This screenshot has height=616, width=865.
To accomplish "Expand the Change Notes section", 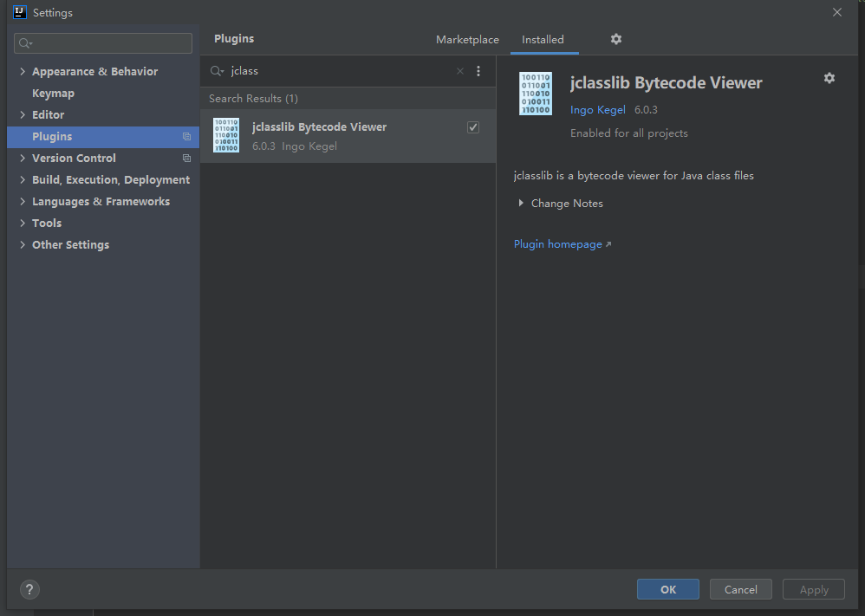I will [x=521, y=203].
